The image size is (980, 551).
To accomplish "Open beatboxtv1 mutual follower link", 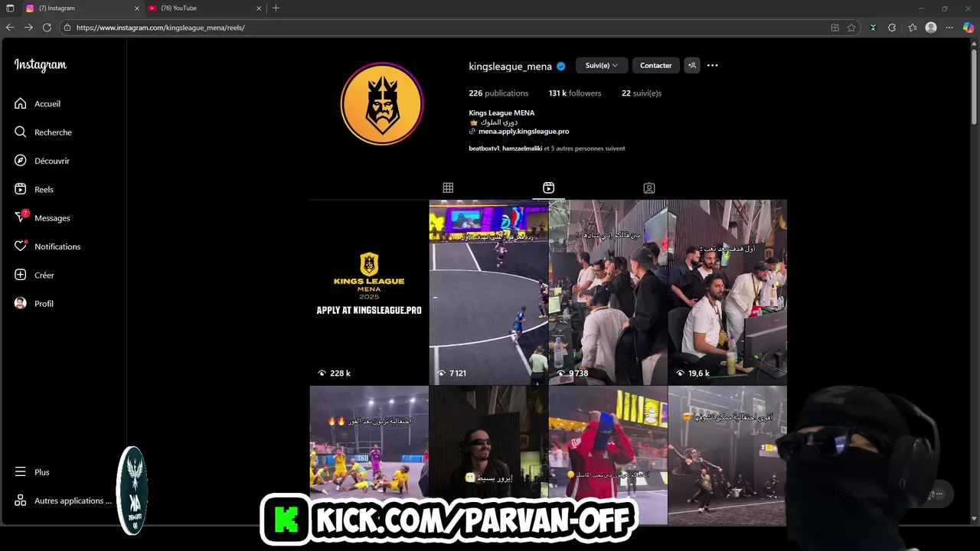I will click(x=484, y=148).
